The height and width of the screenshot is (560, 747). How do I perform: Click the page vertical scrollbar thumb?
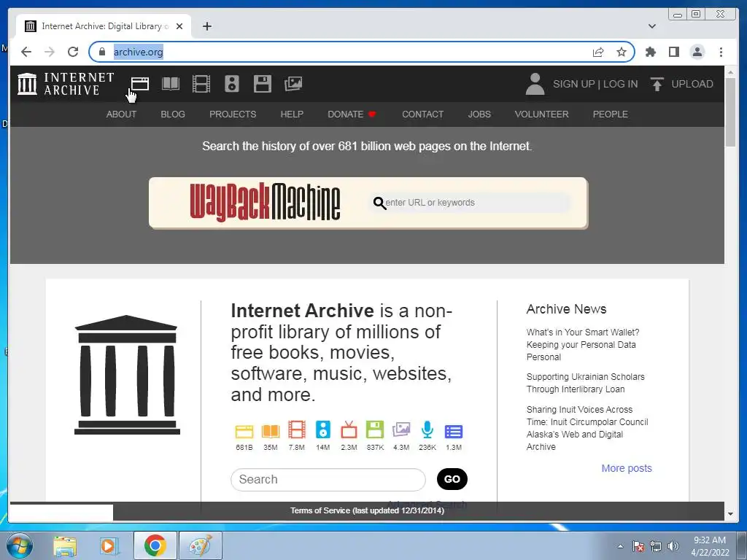730,112
